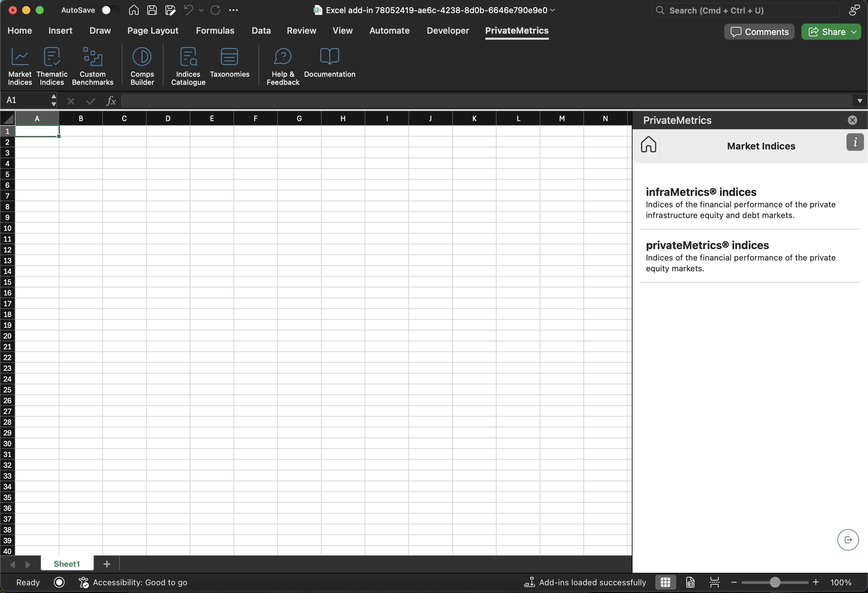Click info icon in task pane
The width and height of the screenshot is (868, 593).
pos(855,142)
